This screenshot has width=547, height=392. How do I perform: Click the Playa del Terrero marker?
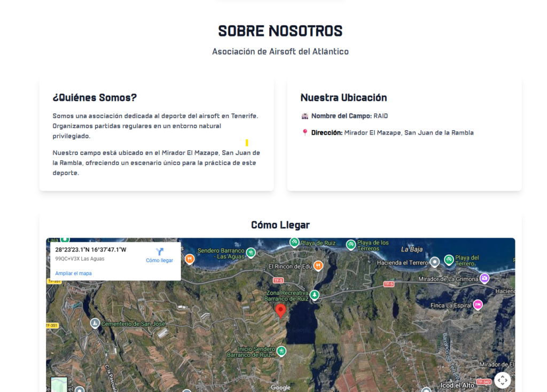tap(449, 260)
